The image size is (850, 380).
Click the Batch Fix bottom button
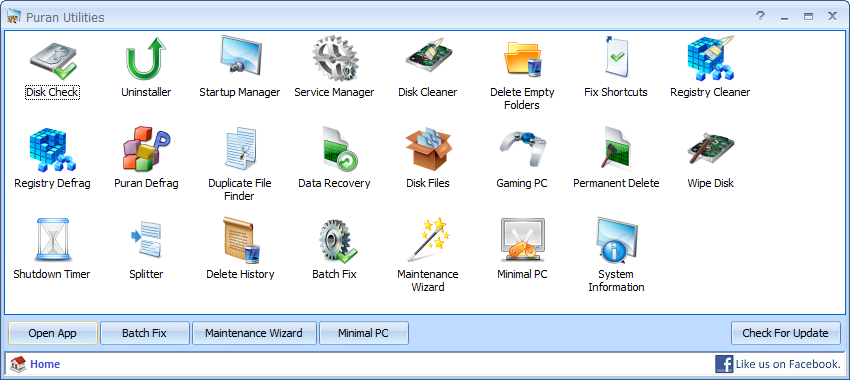(x=144, y=333)
